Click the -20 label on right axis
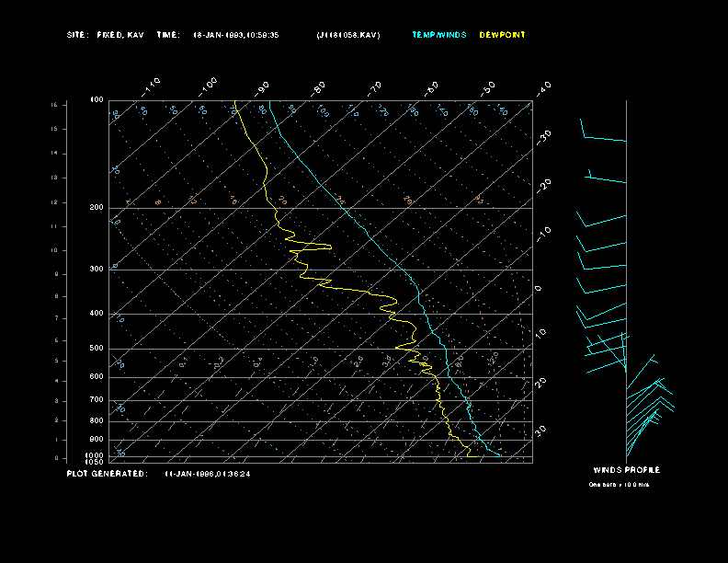The image size is (728, 563). click(543, 186)
